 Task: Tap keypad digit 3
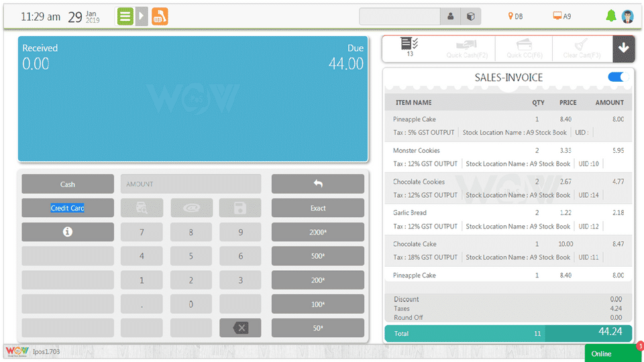coord(240,280)
